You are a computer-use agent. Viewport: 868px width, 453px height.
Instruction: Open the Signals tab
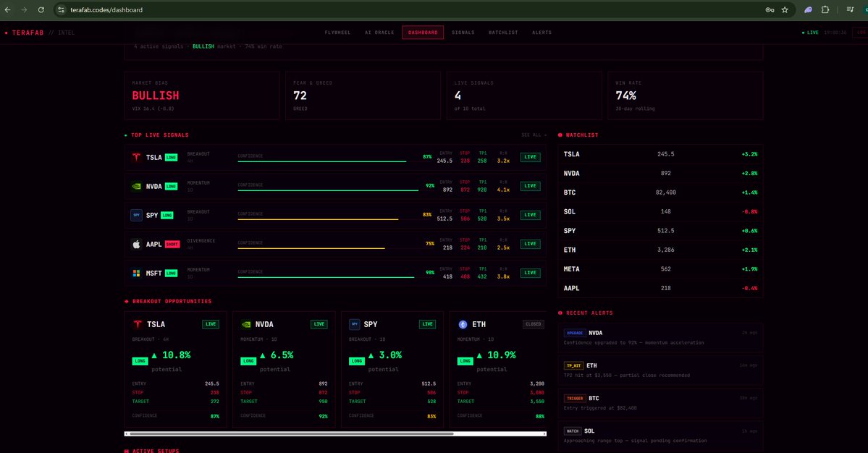tap(463, 33)
